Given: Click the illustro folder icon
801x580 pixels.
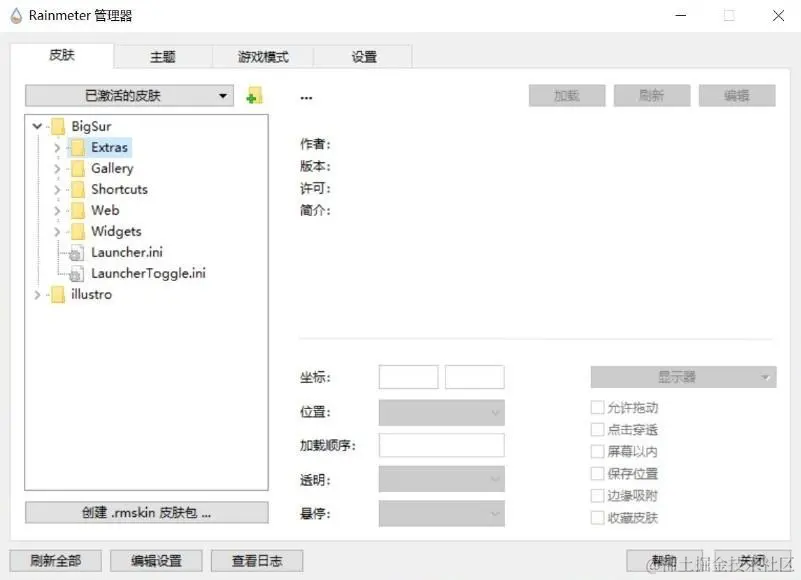Looking at the screenshot, I should click(58, 295).
